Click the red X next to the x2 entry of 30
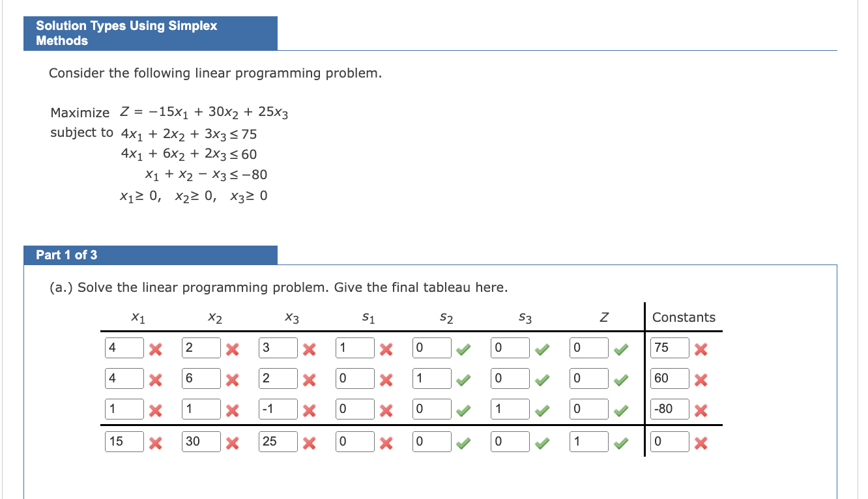Viewport: 868px width, 499px height. click(232, 442)
